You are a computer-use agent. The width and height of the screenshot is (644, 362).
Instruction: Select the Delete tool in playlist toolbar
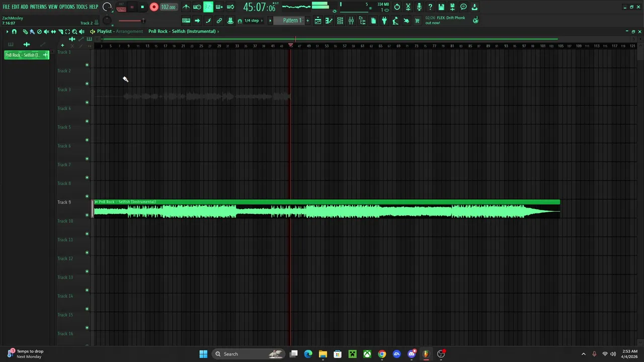tap(39, 32)
